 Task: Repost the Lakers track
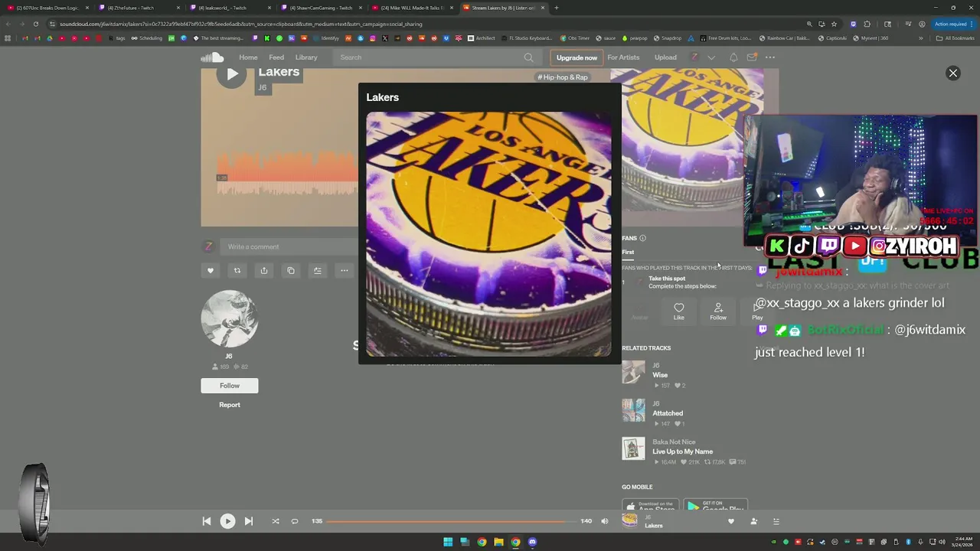tap(237, 270)
